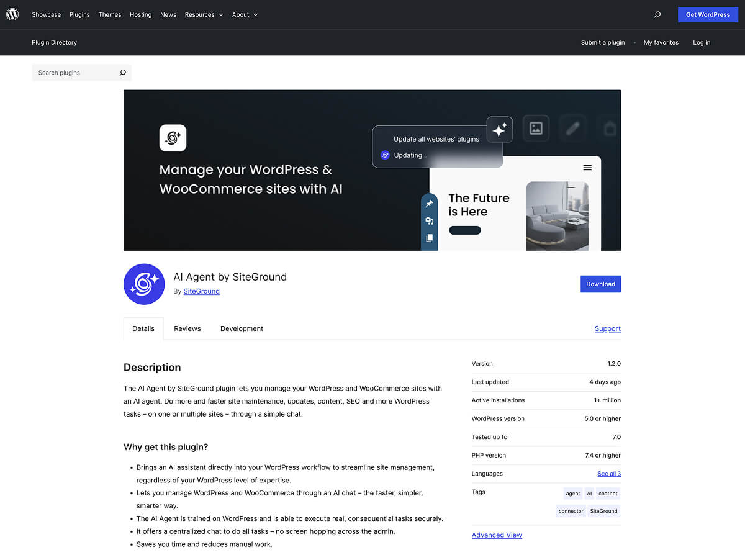745x560 pixels.
Task: Switch to the Development tab
Action: 242,328
